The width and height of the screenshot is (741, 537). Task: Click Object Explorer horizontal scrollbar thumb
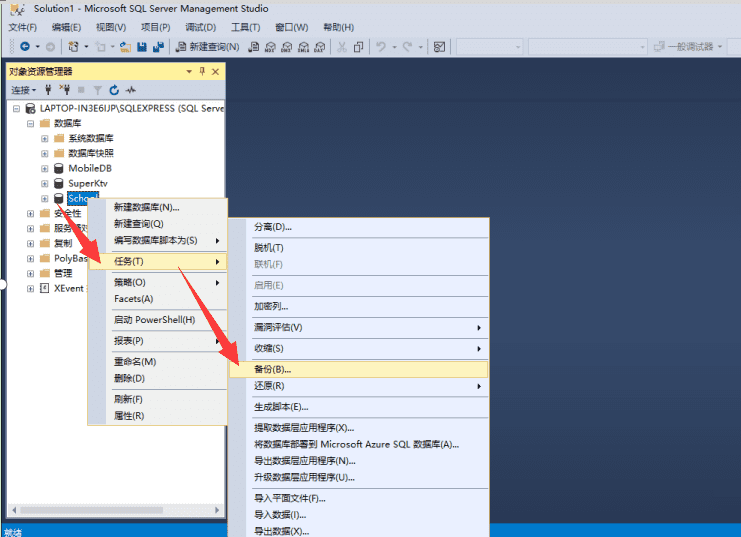click(x=92, y=510)
